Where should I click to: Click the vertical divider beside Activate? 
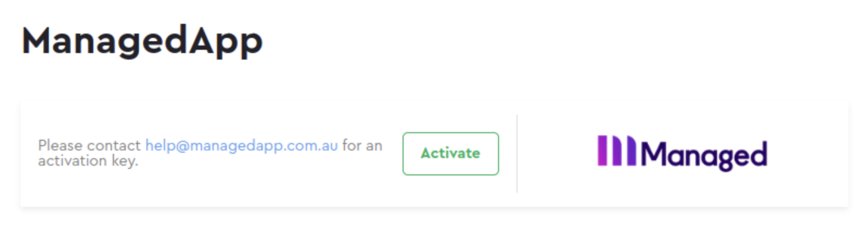[517, 154]
